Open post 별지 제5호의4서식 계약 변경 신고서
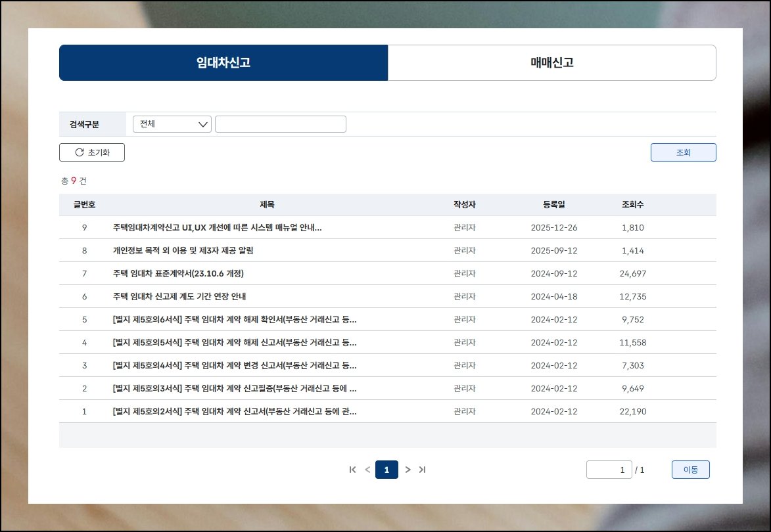771x532 pixels. tap(235, 365)
